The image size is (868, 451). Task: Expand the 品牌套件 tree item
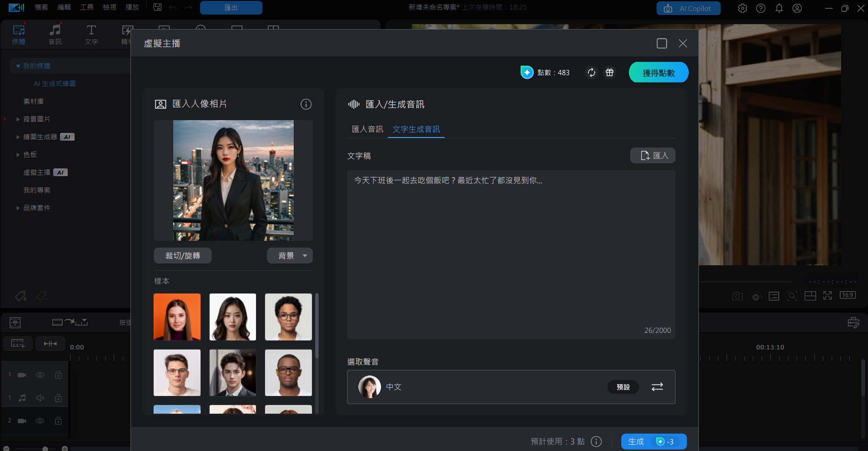(x=18, y=208)
